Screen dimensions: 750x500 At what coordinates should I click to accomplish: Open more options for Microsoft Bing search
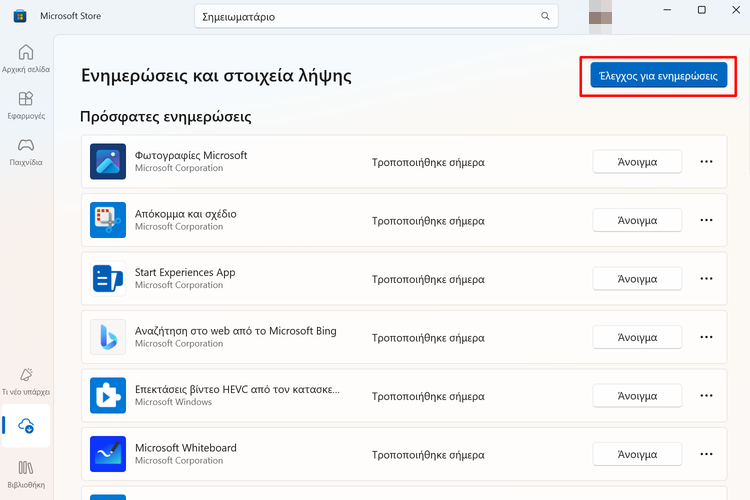[x=706, y=337]
